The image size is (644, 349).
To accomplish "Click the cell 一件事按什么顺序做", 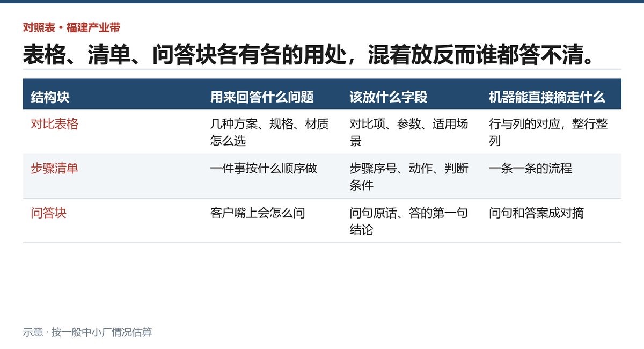I will pos(264,169).
